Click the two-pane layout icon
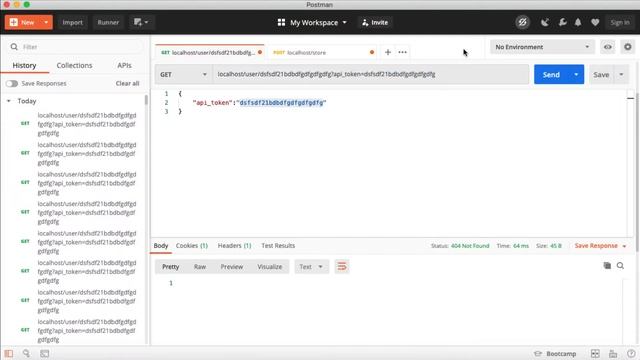Viewport: 640px width, 360px height. [595, 354]
